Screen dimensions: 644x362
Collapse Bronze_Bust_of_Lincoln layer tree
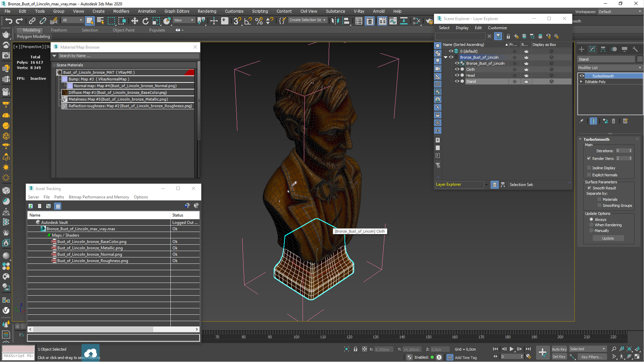446,57
